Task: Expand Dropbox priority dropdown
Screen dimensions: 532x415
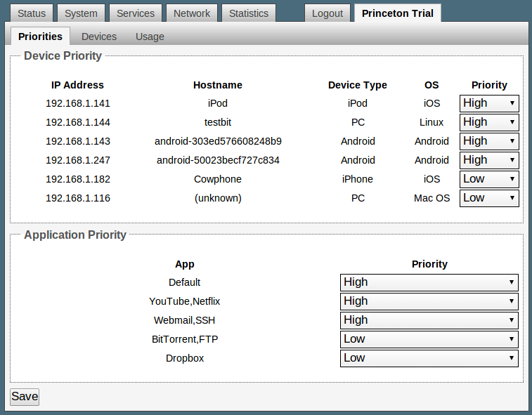Action: 429,358
